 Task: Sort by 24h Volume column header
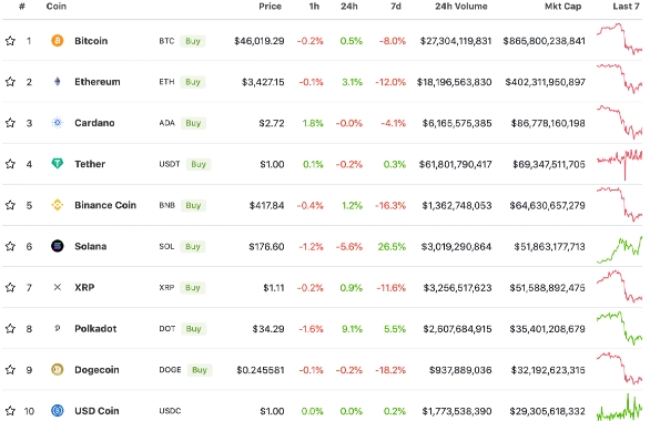(x=461, y=6)
